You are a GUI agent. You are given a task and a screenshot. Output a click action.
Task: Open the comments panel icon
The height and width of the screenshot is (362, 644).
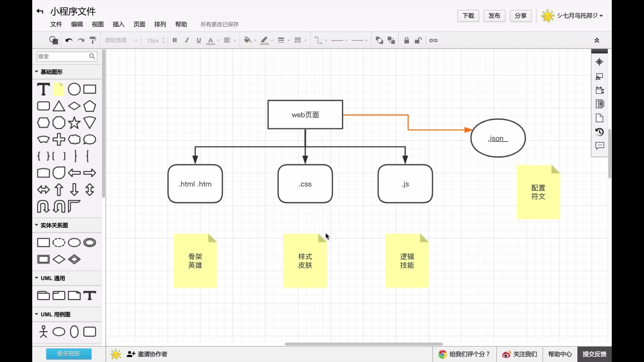coord(599,145)
